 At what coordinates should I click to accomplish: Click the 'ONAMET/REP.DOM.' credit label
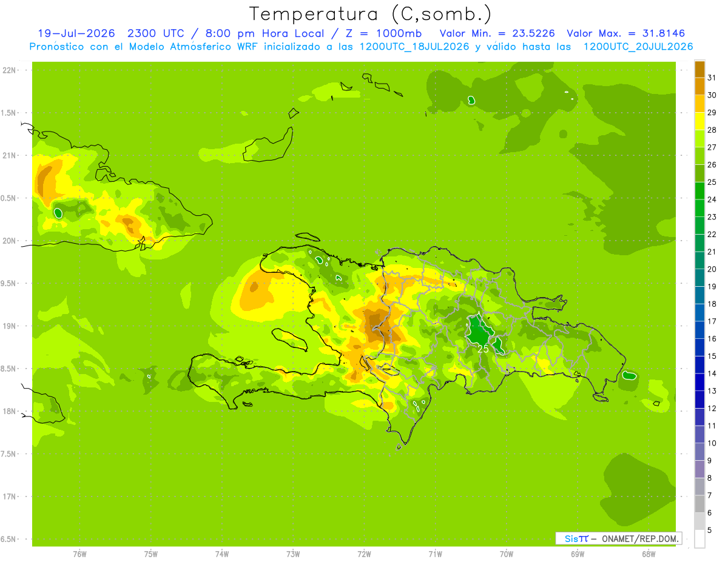639,538
